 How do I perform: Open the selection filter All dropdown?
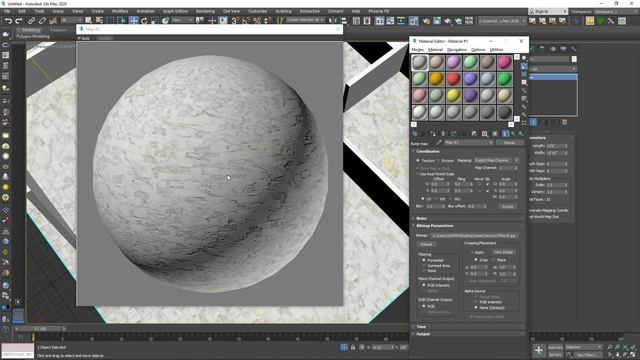click(71, 20)
